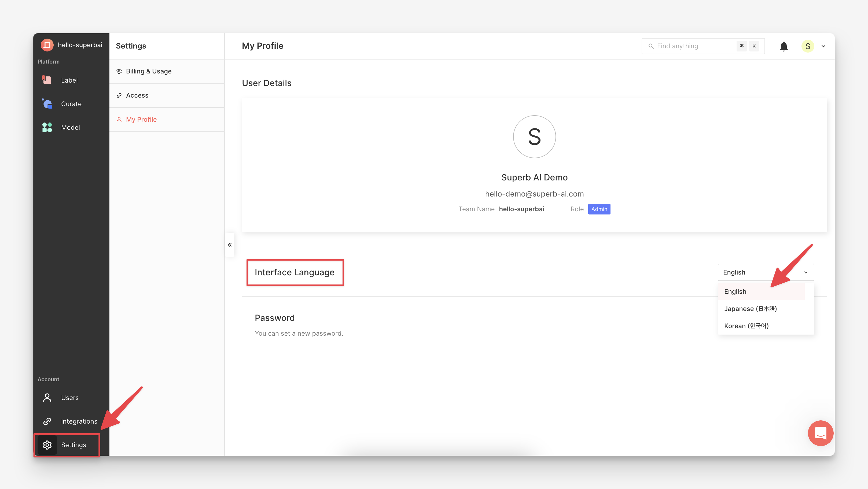The width and height of the screenshot is (868, 489).
Task: Focus the Find anything search field
Action: 703,46
